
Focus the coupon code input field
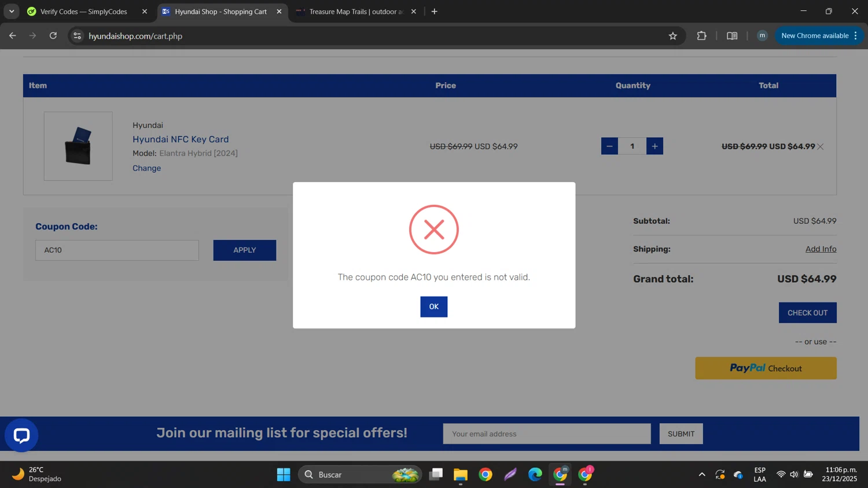(x=117, y=250)
